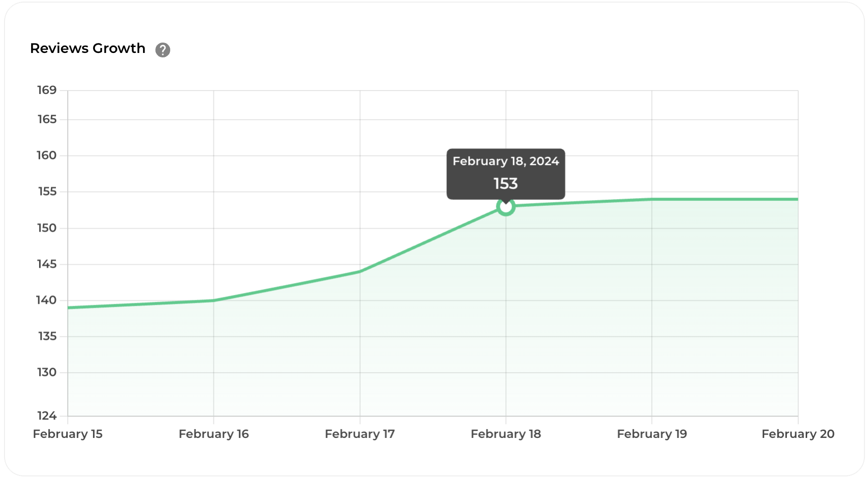The image size is (868, 479).
Task: Select the 135 y-axis value
Action: (x=47, y=336)
